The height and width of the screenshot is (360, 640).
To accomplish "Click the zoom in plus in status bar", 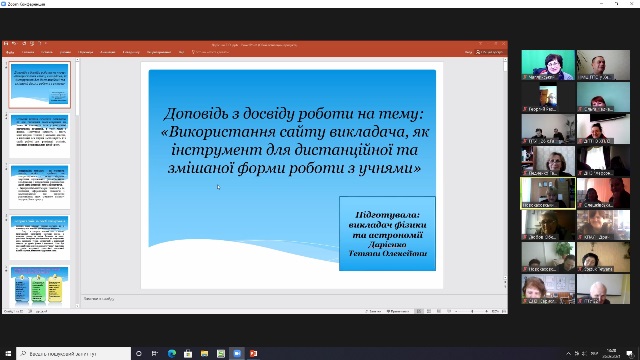I will (487, 311).
